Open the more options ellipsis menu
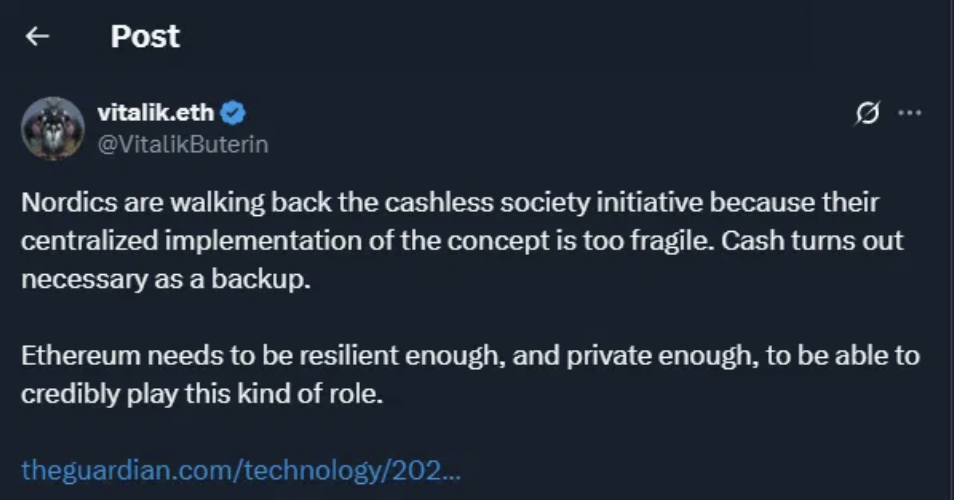 pos(909,113)
